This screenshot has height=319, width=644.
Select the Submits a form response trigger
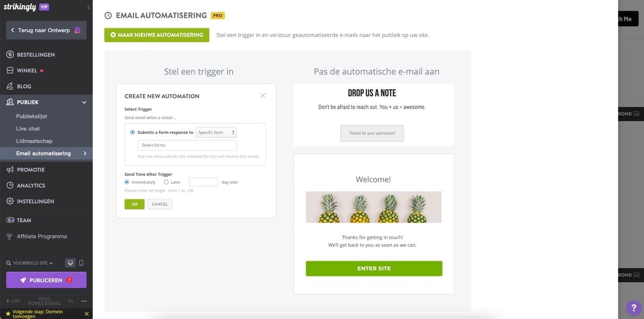pos(132,132)
